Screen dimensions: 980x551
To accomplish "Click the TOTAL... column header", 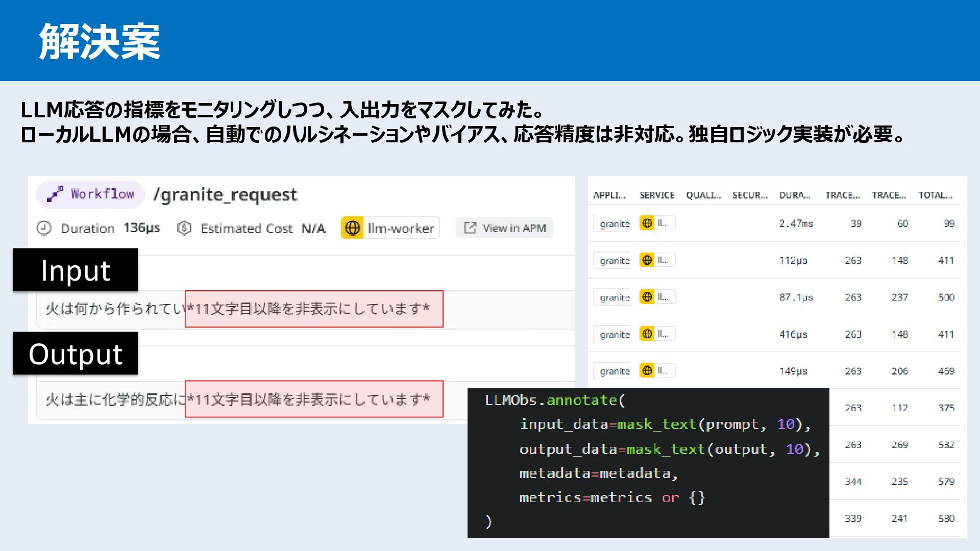I will 935,195.
